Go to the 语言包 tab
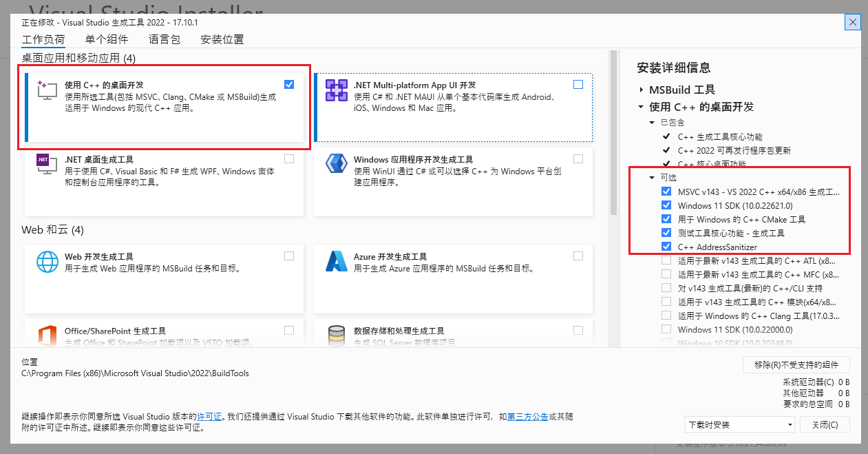 pos(165,40)
